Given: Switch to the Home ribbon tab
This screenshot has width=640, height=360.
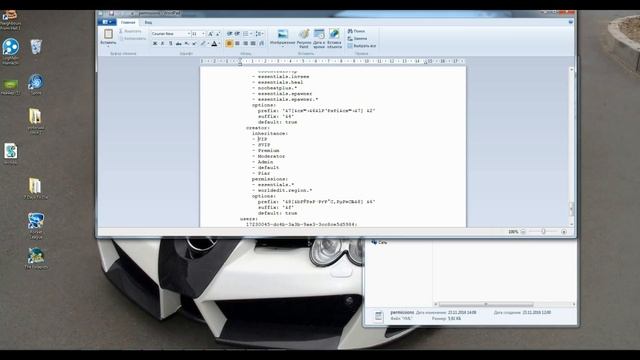Looking at the screenshot, I should [128, 22].
